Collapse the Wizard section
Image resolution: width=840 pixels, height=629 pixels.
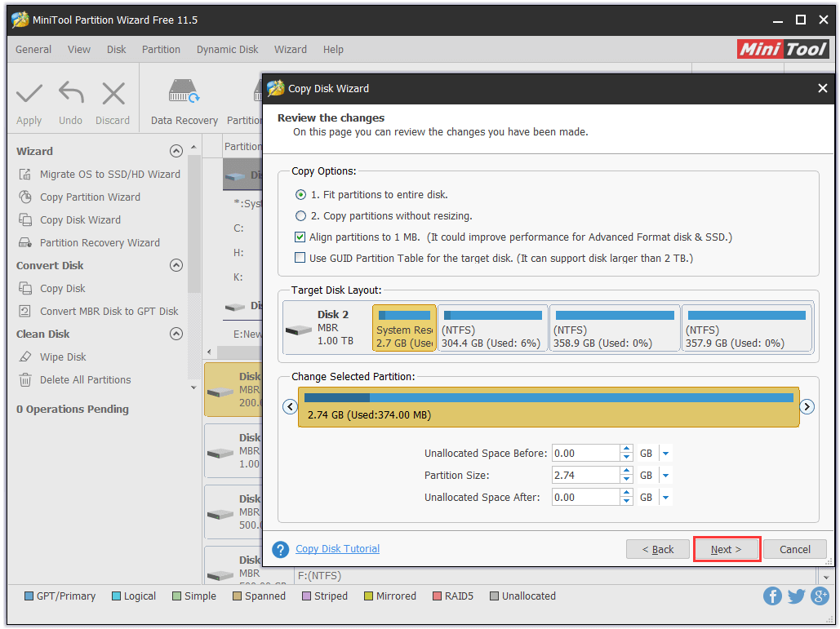(x=176, y=151)
